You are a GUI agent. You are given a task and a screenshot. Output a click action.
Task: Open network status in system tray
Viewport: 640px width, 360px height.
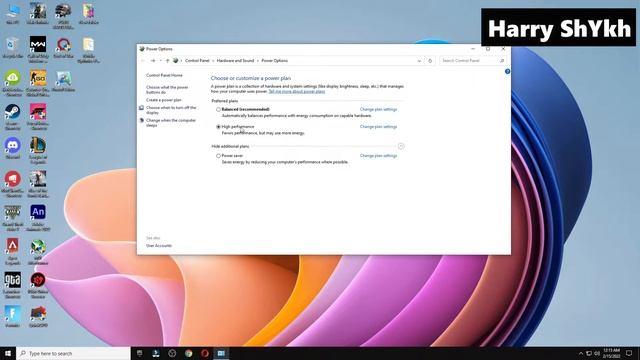[589, 353]
